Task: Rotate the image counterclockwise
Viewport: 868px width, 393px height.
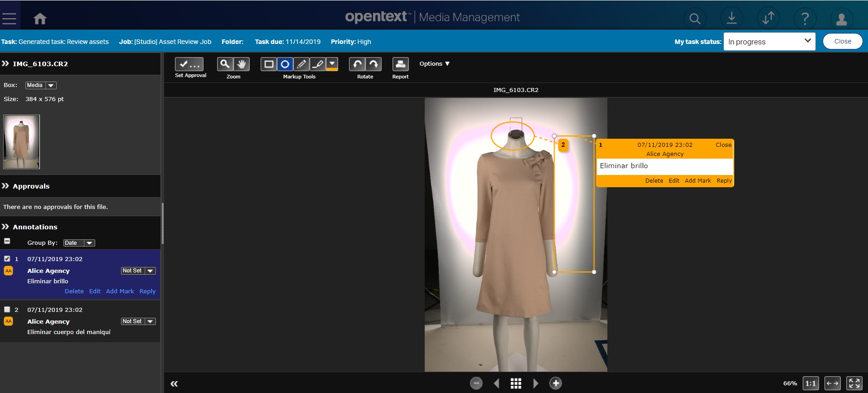Action: [x=357, y=64]
